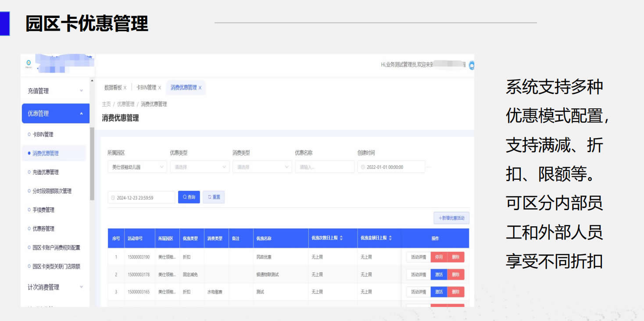Click the user avatar icon at top right
The height and width of the screenshot is (321, 644).
pyautogui.click(x=472, y=65)
